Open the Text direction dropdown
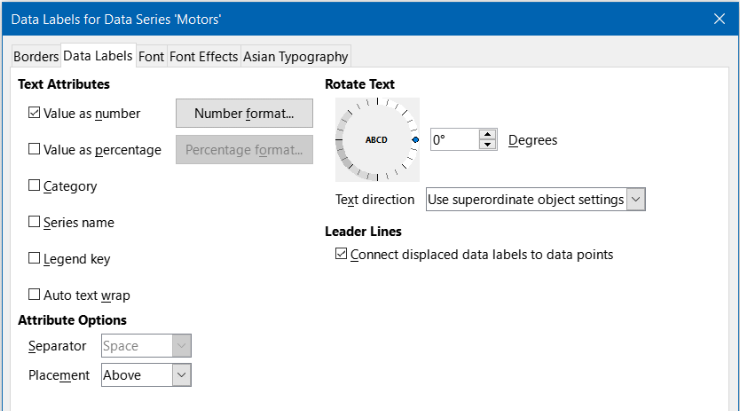This screenshot has width=741, height=411. pos(535,199)
